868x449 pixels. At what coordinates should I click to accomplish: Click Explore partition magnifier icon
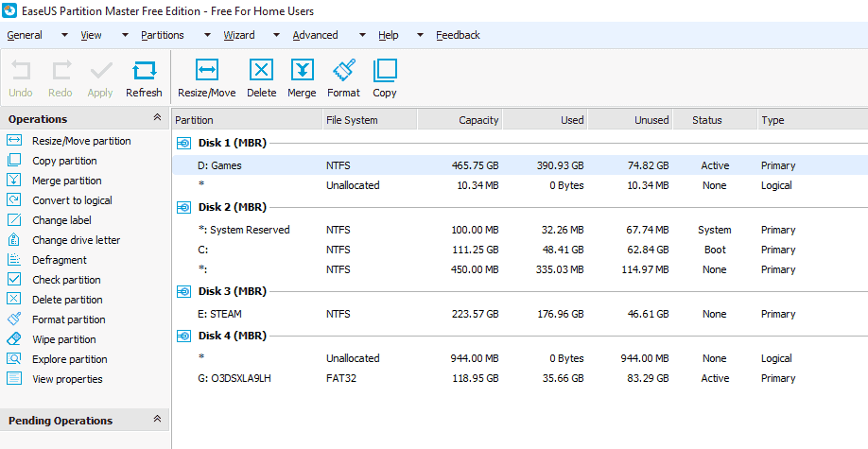pos(14,359)
